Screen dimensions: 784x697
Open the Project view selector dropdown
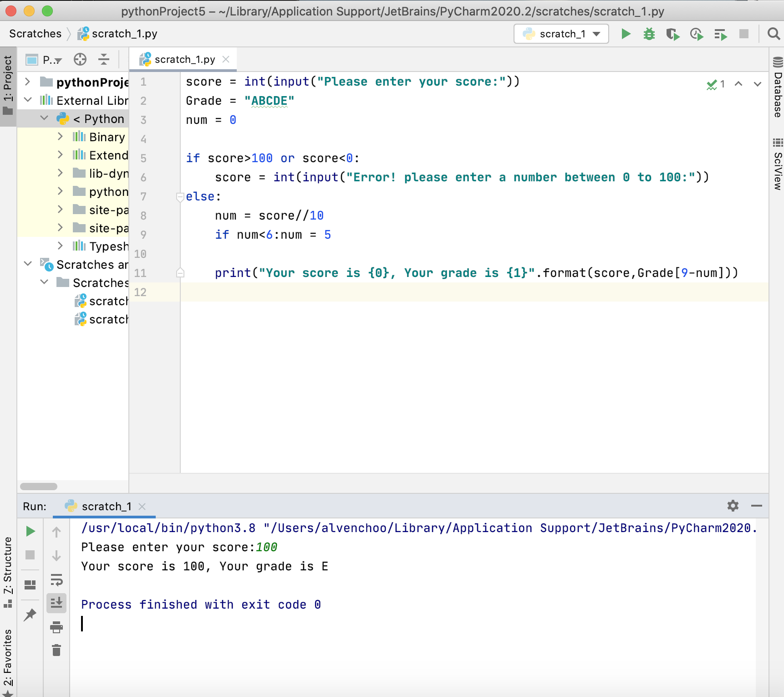(44, 60)
